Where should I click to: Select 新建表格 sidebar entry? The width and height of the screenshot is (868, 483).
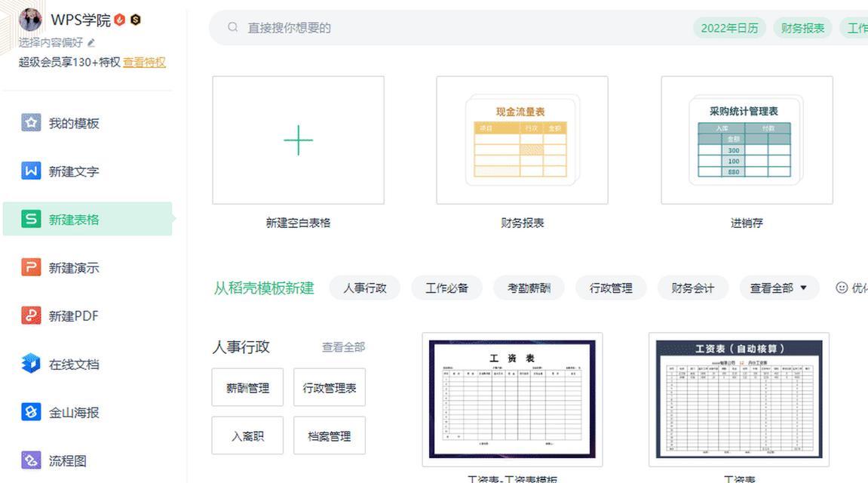point(87,219)
